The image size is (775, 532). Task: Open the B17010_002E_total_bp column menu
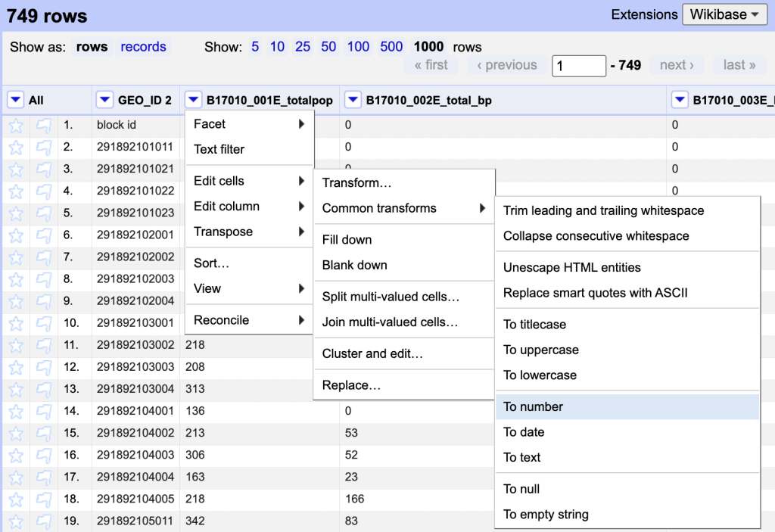click(353, 100)
